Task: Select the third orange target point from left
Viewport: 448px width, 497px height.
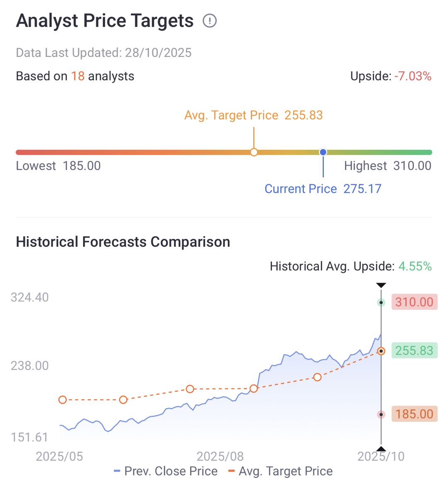Action: [x=190, y=389]
